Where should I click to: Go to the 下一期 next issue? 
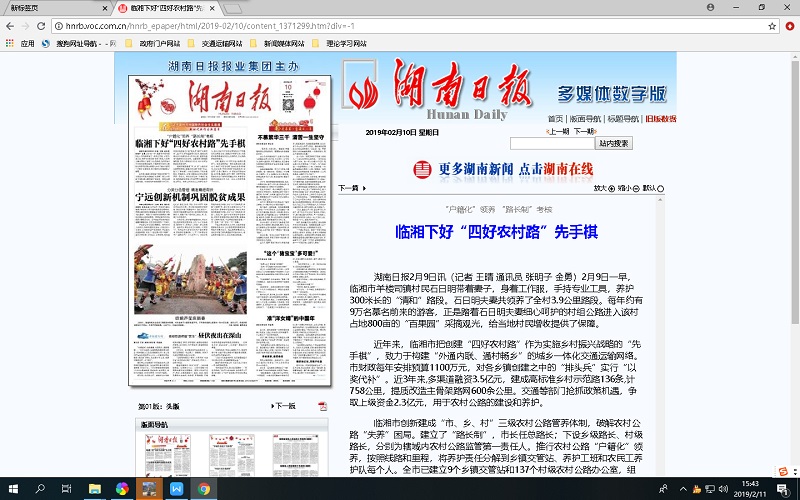tap(584, 132)
